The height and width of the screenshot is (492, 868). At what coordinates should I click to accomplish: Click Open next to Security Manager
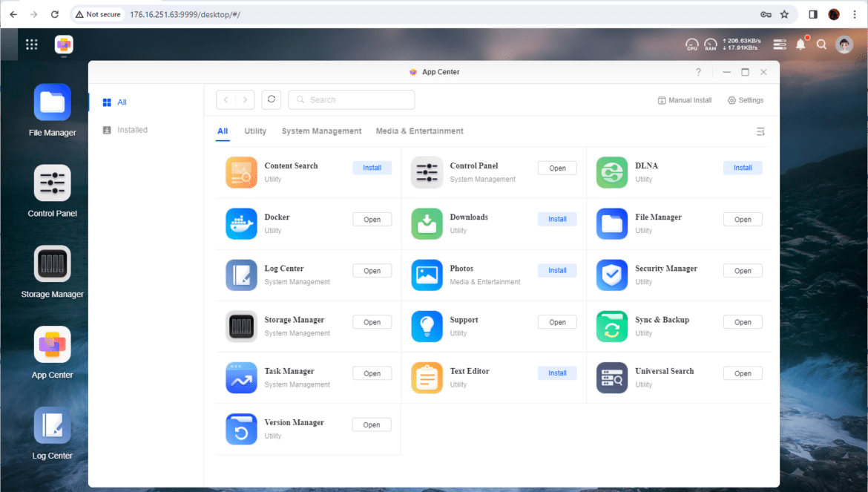(743, 271)
